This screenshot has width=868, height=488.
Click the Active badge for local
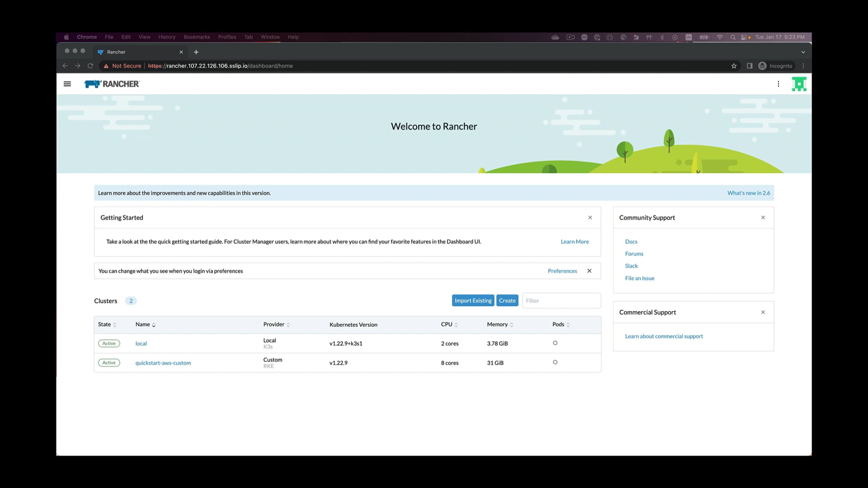(109, 343)
